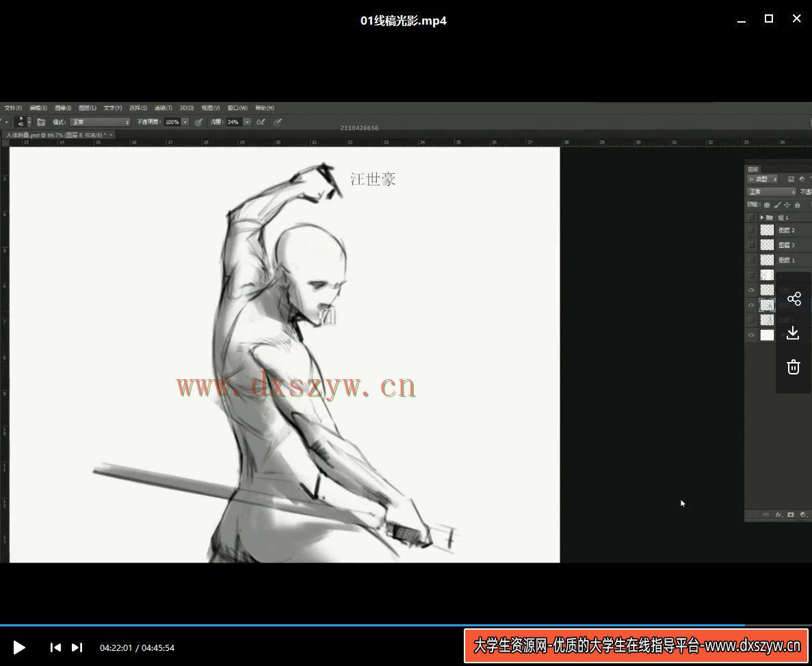The width and height of the screenshot is (812, 666).
Task: Select the 图层 1 layer thumbnail
Action: 767,259
